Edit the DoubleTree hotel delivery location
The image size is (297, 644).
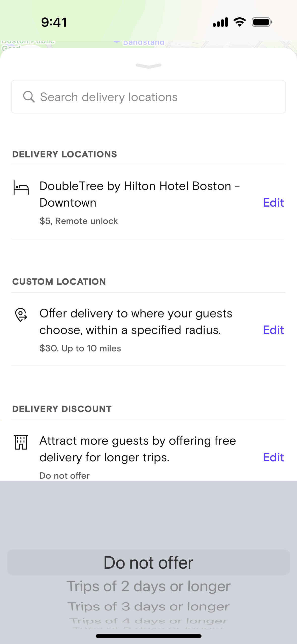[x=273, y=203]
